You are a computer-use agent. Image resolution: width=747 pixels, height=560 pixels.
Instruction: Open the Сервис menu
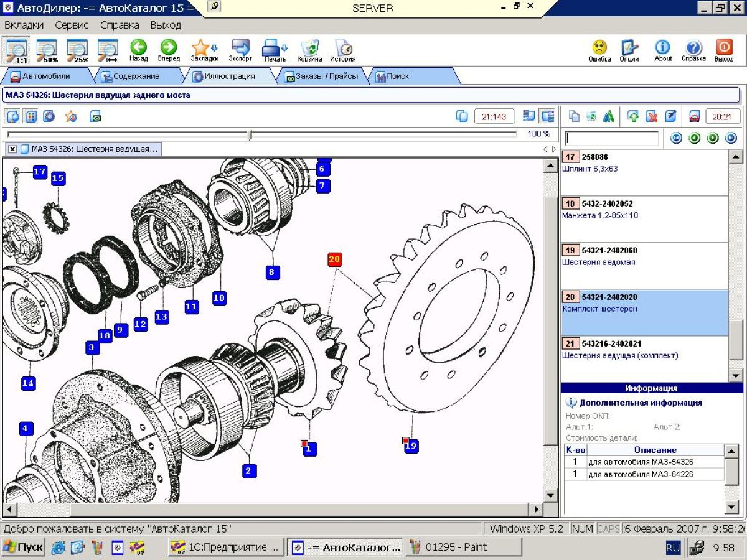click(x=72, y=26)
